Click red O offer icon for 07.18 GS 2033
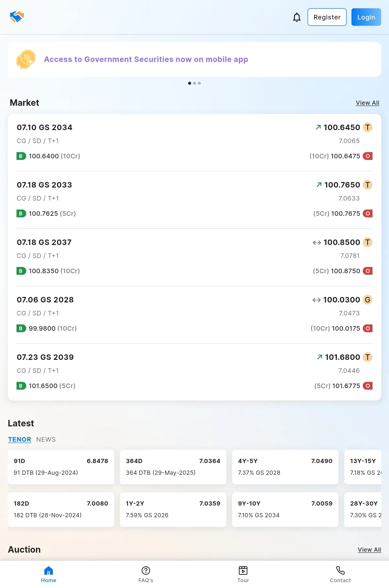 coord(368,214)
